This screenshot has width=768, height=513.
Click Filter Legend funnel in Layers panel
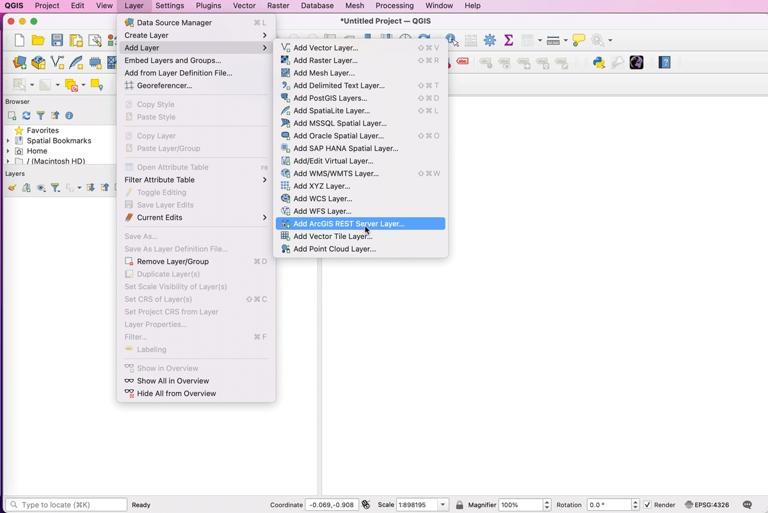pos(55,188)
